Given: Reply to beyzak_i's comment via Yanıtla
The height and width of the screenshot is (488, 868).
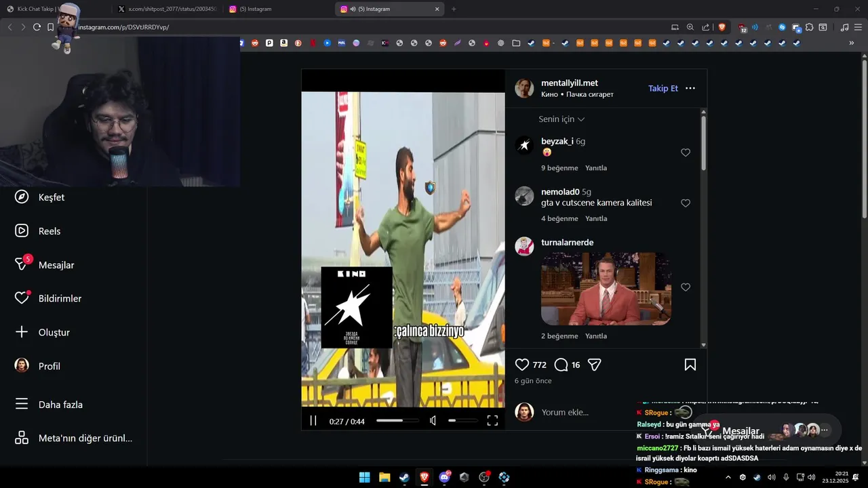Looking at the screenshot, I should tap(596, 168).
